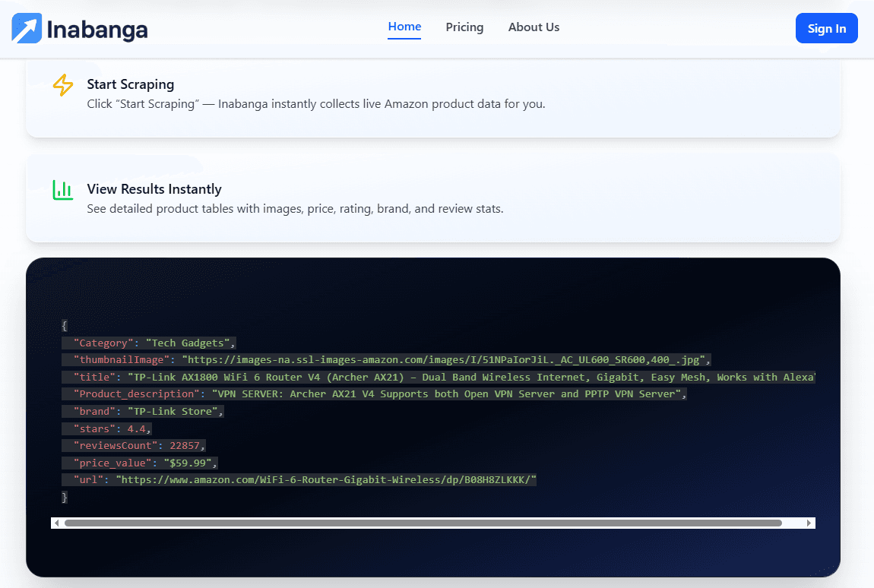Click the right arrow of the code scrollbar
874x588 pixels.
pyautogui.click(x=808, y=523)
